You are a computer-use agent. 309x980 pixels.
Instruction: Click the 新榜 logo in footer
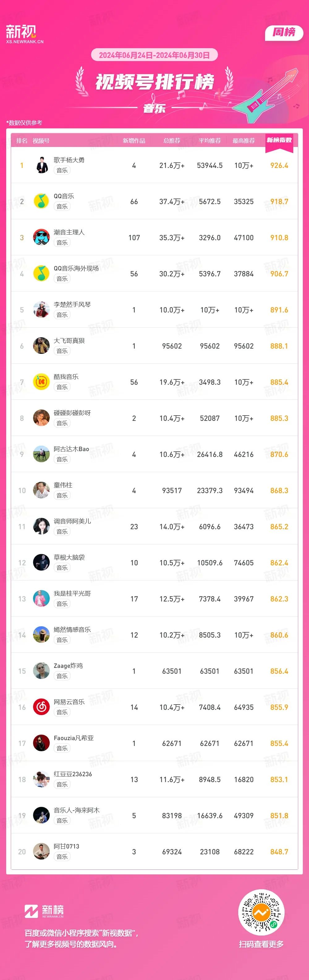[44, 911]
